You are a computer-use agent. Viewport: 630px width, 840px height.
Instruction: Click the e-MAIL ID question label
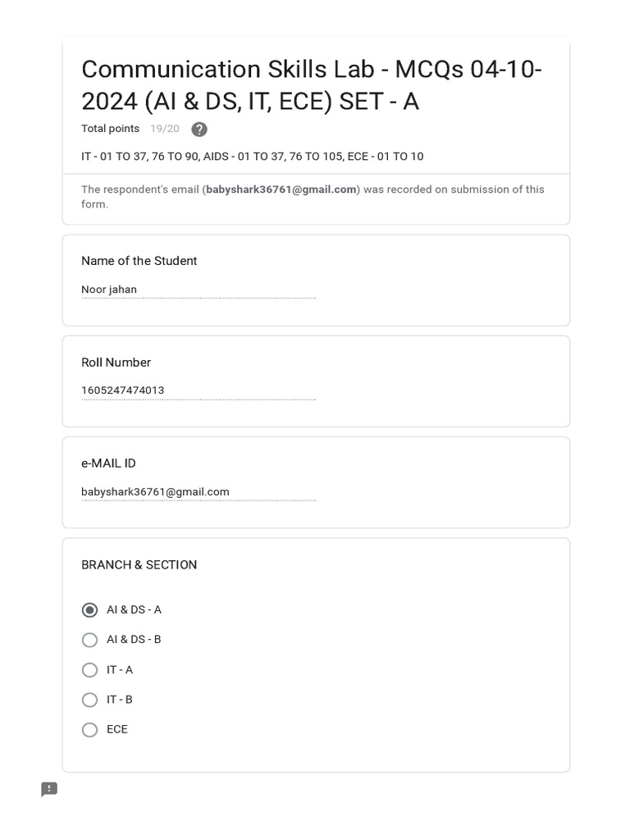coord(108,463)
